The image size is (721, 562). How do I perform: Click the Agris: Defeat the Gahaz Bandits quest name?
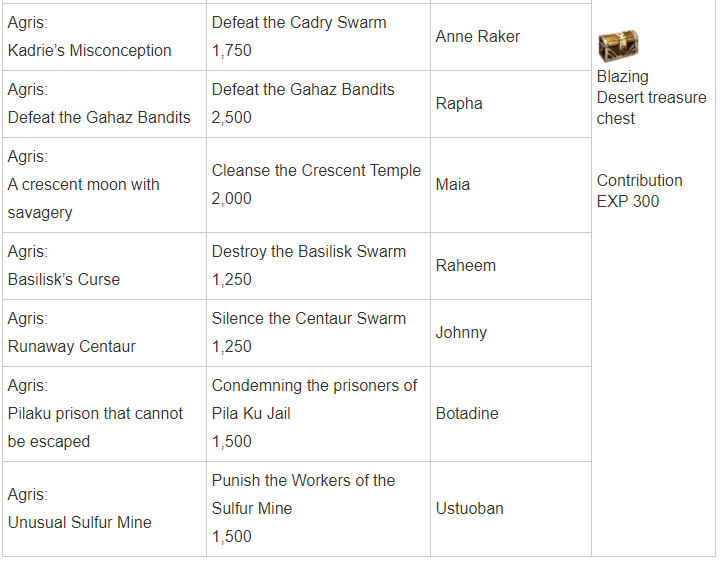click(99, 103)
